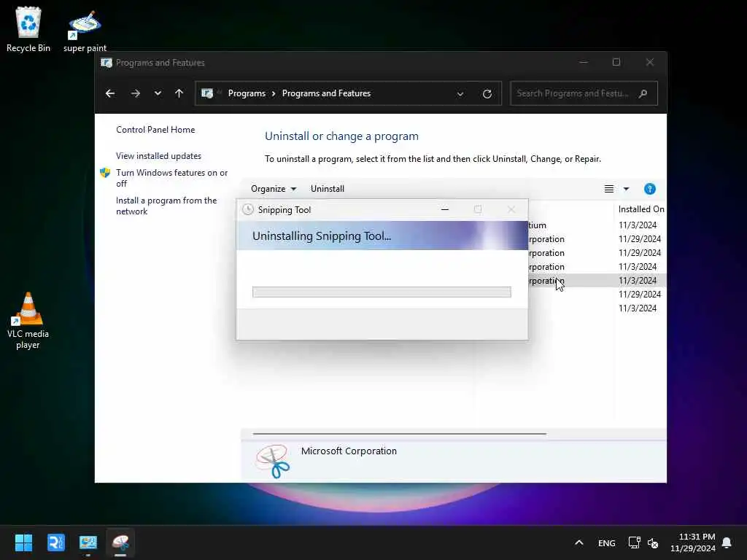Click the search magnifier icon

coord(643,93)
